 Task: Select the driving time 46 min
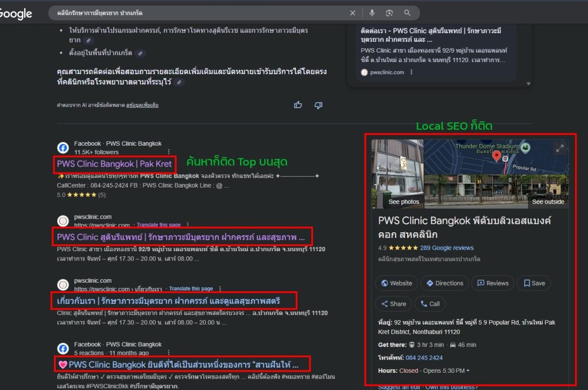point(467,345)
